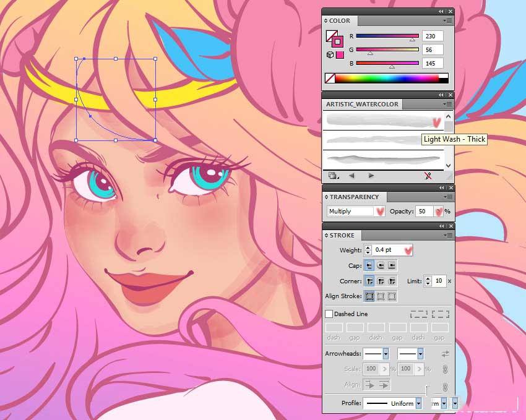The image size is (526, 420).
Task: Select the Bevel Join corner option
Action: (392, 281)
